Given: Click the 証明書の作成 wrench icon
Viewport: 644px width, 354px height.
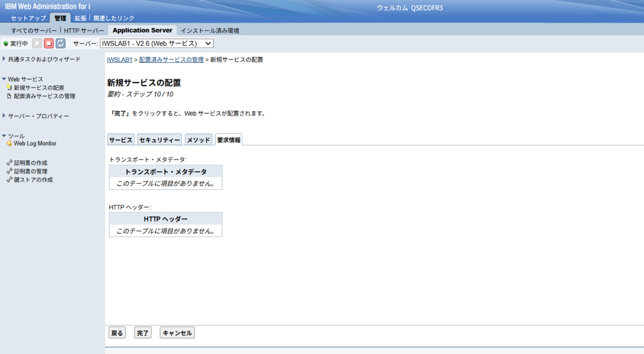Looking at the screenshot, I should (x=9, y=163).
